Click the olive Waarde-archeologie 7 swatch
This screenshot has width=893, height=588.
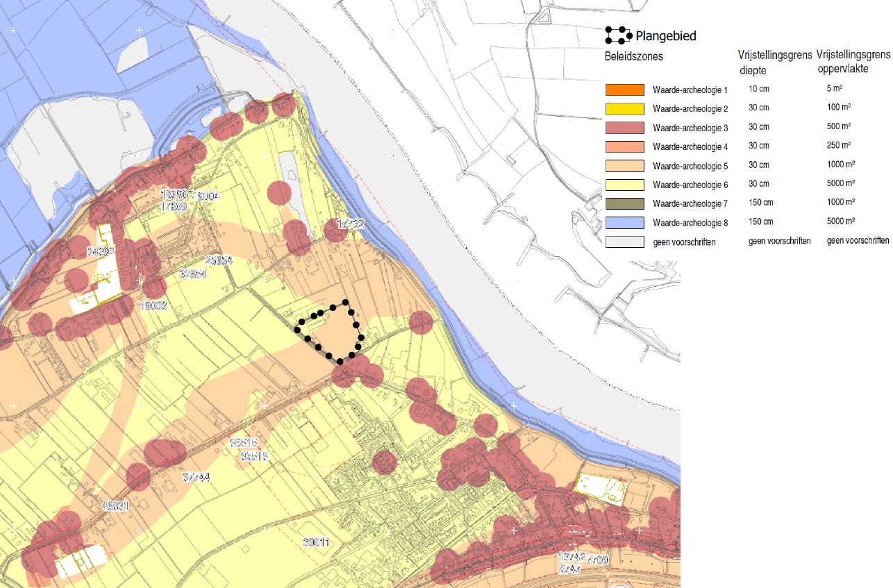[x=625, y=204]
